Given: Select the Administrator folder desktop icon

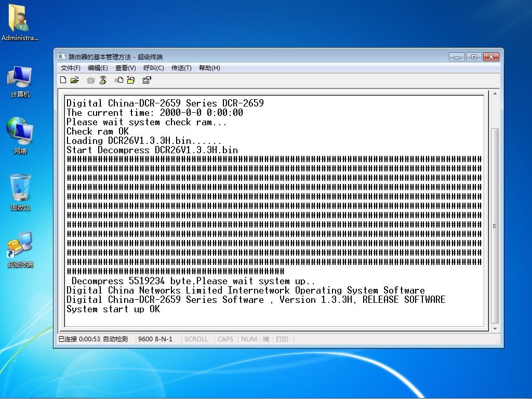Looking at the screenshot, I should pos(20,23).
